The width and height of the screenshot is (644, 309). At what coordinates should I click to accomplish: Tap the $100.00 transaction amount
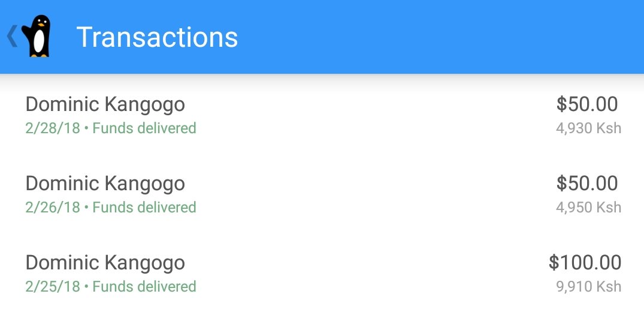[585, 262]
